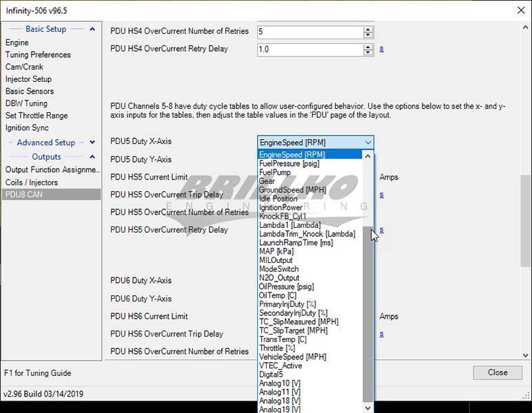Open the PDU5 Duty X-Axis combo box
The image size is (532, 413).
(x=316, y=142)
